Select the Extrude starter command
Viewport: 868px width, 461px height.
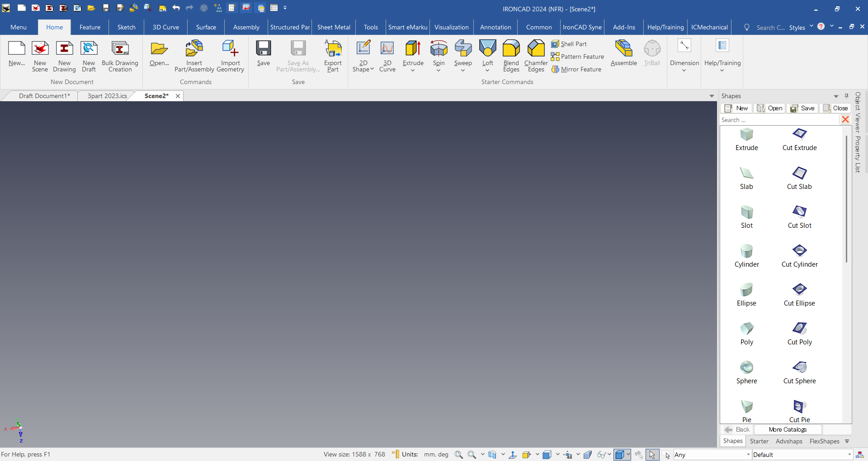point(413,52)
